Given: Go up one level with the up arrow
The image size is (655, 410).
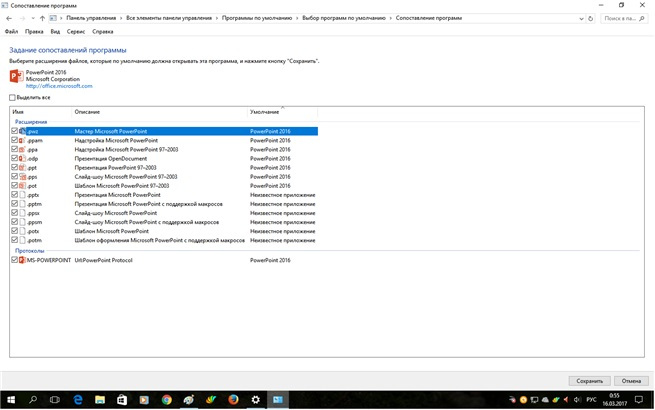Looking at the screenshot, I should click(x=42, y=18).
